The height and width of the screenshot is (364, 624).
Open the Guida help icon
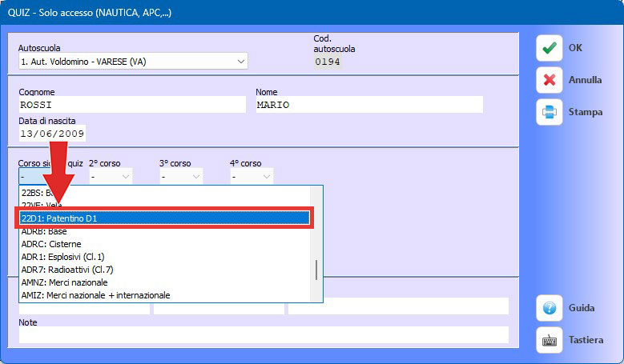tap(550, 308)
